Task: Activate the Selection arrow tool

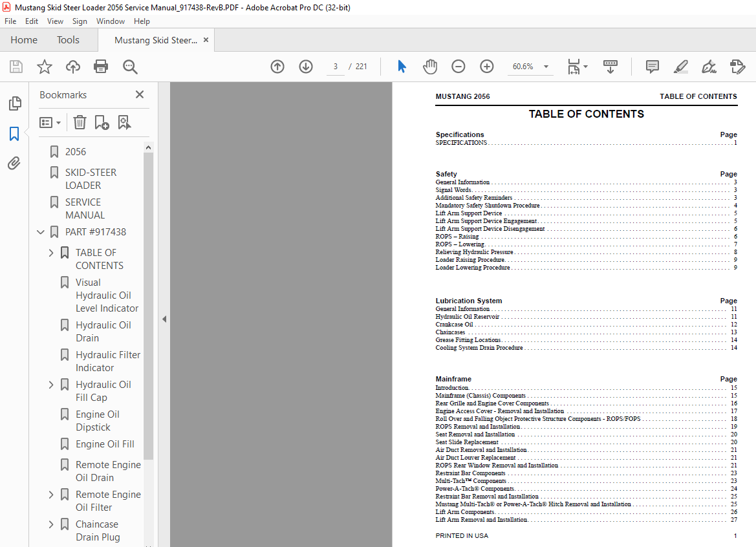Action: click(x=402, y=67)
